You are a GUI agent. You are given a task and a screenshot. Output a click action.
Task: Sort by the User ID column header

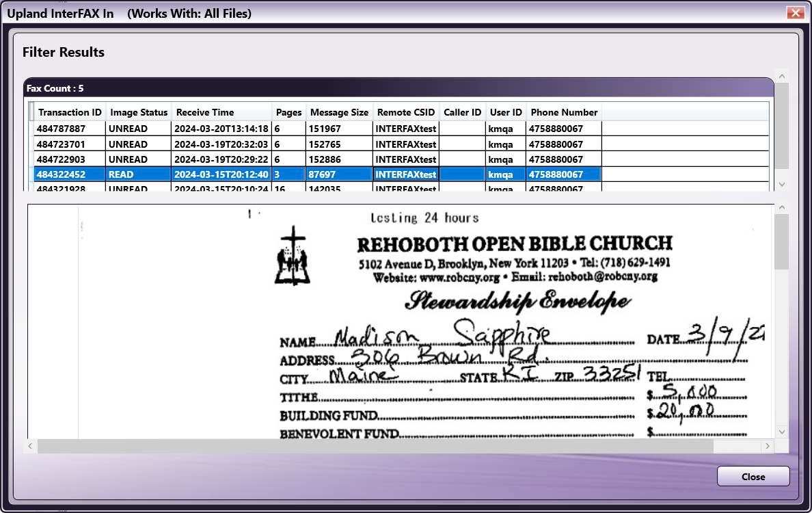[506, 112]
